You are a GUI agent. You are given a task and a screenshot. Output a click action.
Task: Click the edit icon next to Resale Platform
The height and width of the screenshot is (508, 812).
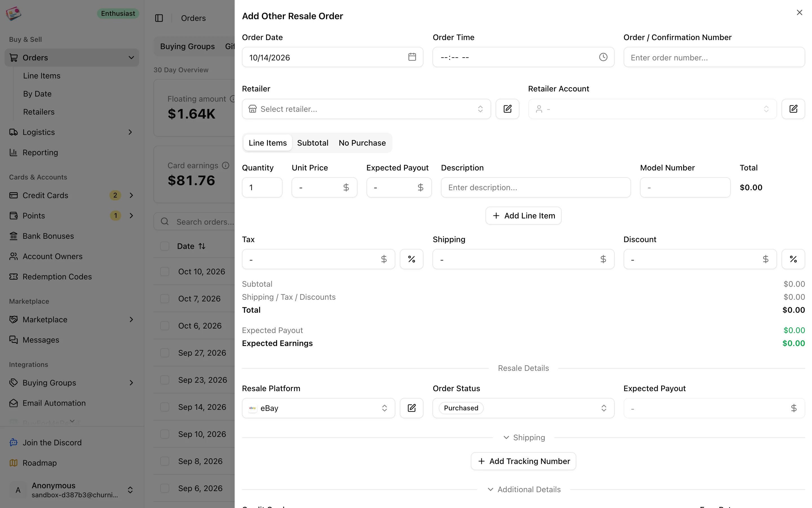(x=411, y=408)
